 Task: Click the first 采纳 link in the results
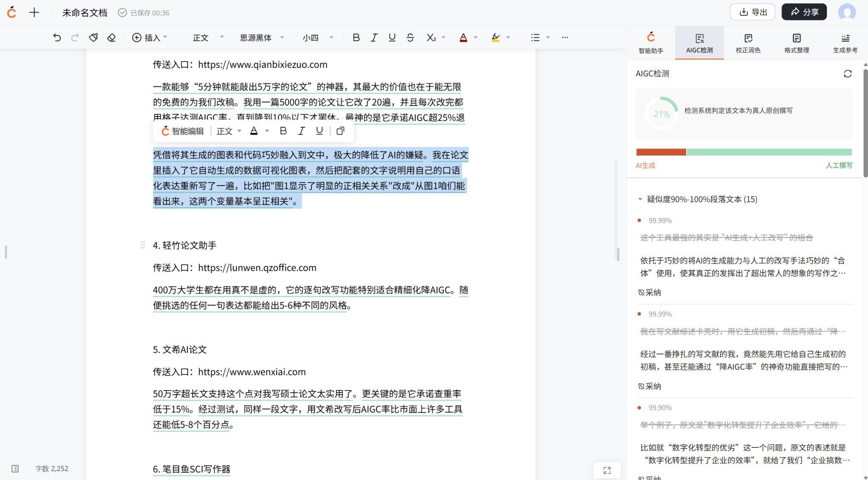point(650,292)
